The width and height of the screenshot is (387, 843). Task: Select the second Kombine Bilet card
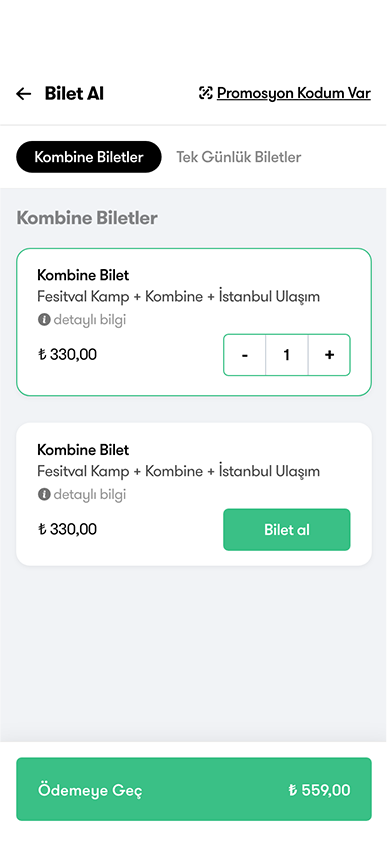(x=194, y=494)
